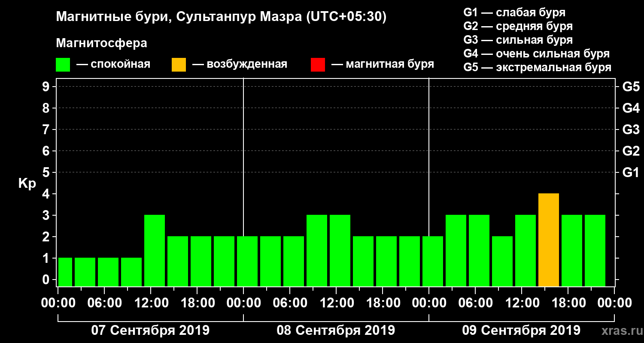The image size is (644, 343).
Task: Click the 'G4' label on the right axis
Action: click(x=631, y=108)
